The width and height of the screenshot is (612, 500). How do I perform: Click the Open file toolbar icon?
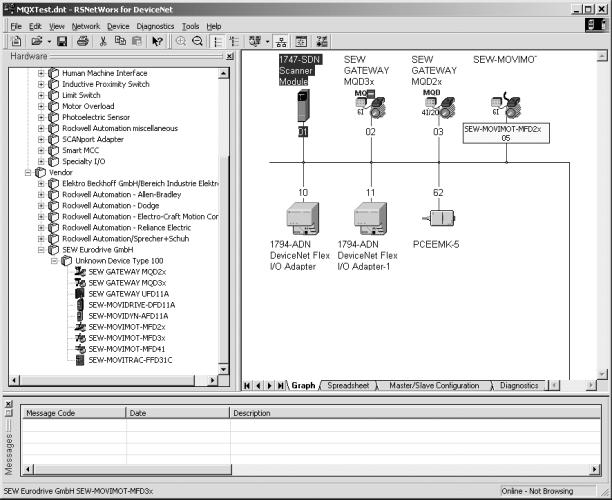[37, 41]
